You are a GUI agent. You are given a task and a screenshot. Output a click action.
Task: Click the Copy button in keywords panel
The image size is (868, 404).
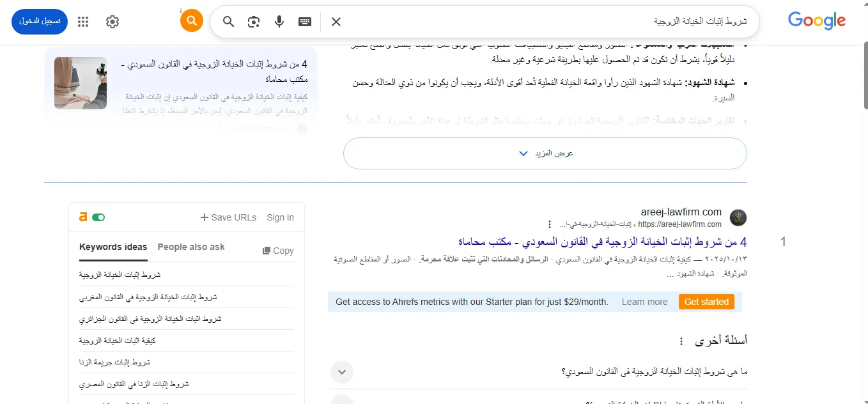pos(278,251)
